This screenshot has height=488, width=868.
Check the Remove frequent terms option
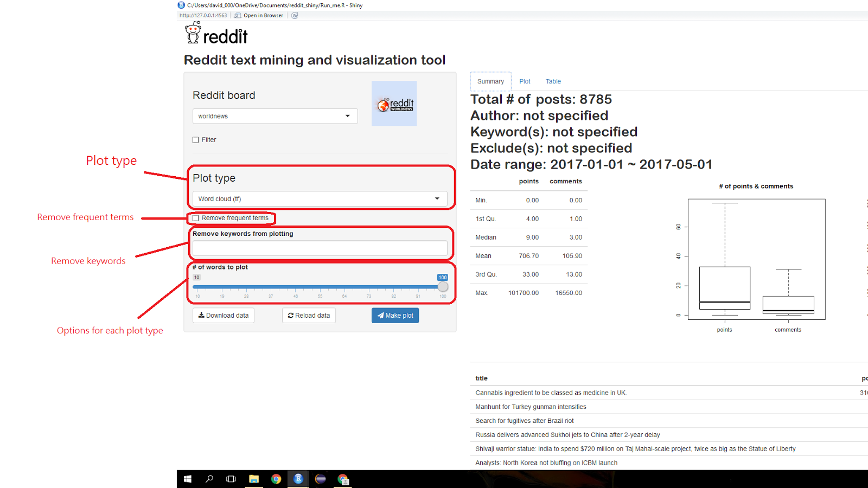click(x=195, y=218)
